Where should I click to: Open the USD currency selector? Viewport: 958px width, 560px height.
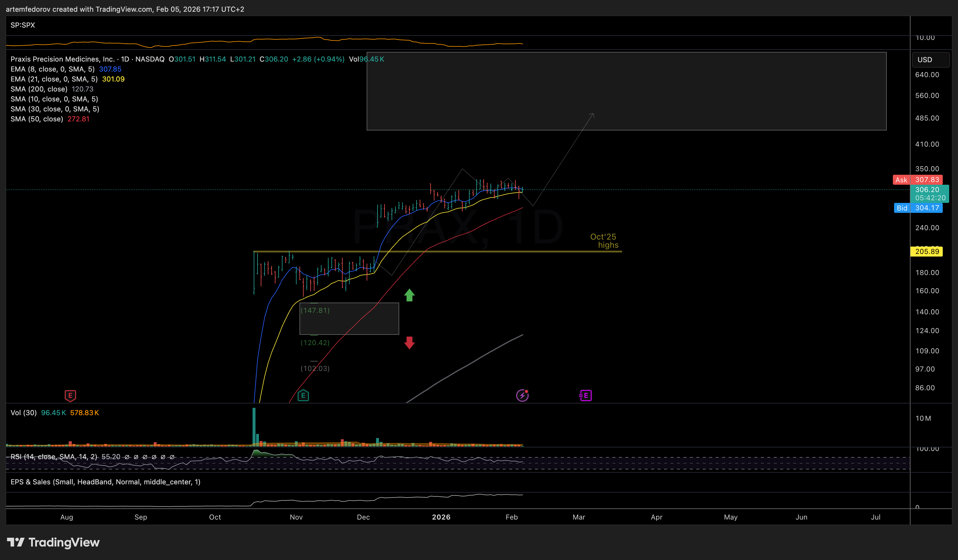click(931, 60)
